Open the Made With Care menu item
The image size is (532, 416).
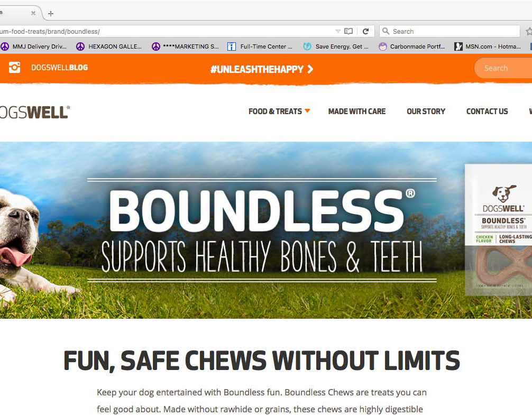point(357,111)
